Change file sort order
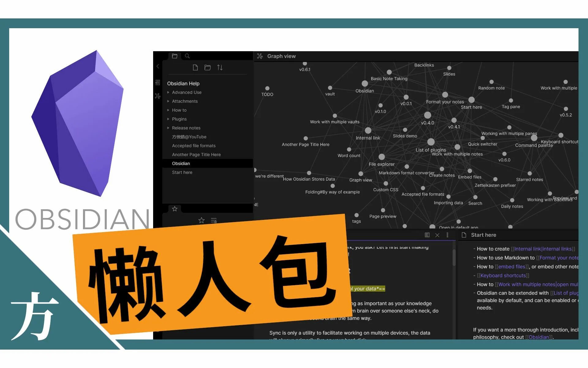The height and width of the screenshot is (368, 588). pos(220,67)
